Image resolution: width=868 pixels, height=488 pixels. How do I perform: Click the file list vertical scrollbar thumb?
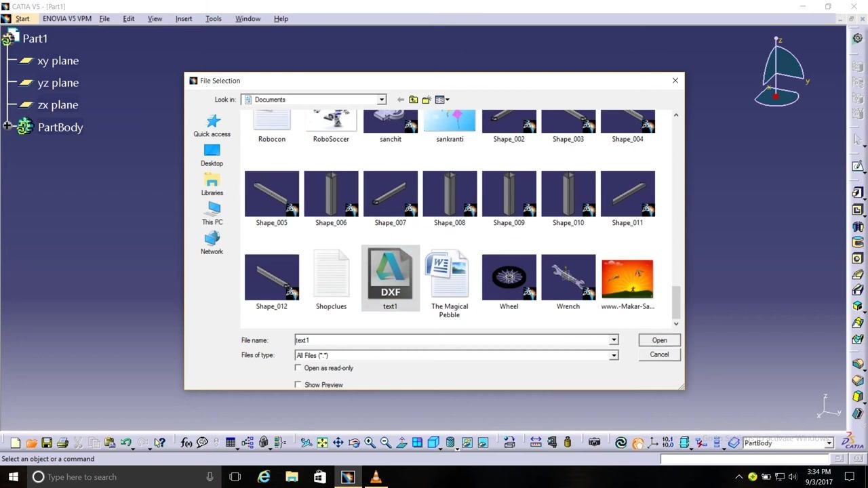(x=676, y=302)
